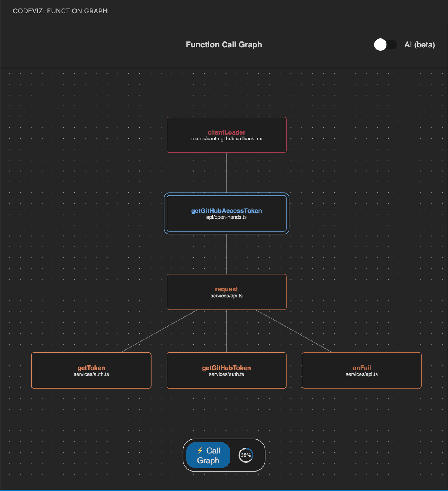Click the Function Call Graph heading
448x491 pixels.
pyautogui.click(x=224, y=45)
